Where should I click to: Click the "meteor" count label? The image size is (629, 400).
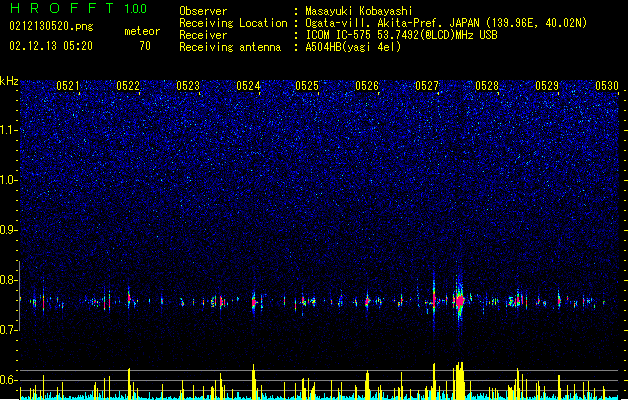coord(142,31)
